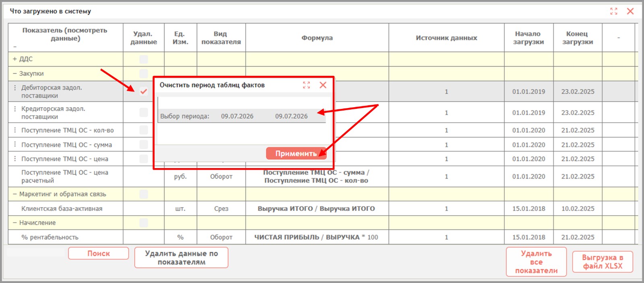Click the Ед. Изм. column header
Screen dimensions: 644x283
click(180, 38)
